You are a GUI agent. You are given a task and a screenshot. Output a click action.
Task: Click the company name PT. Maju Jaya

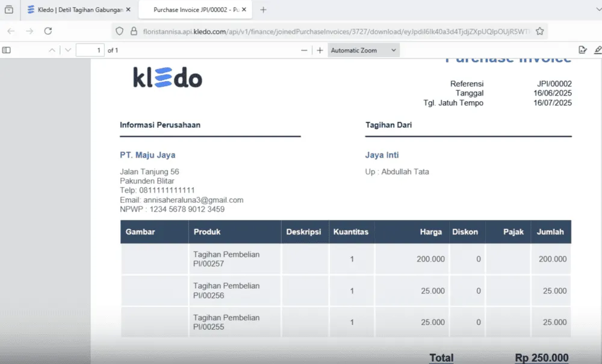[x=147, y=155]
